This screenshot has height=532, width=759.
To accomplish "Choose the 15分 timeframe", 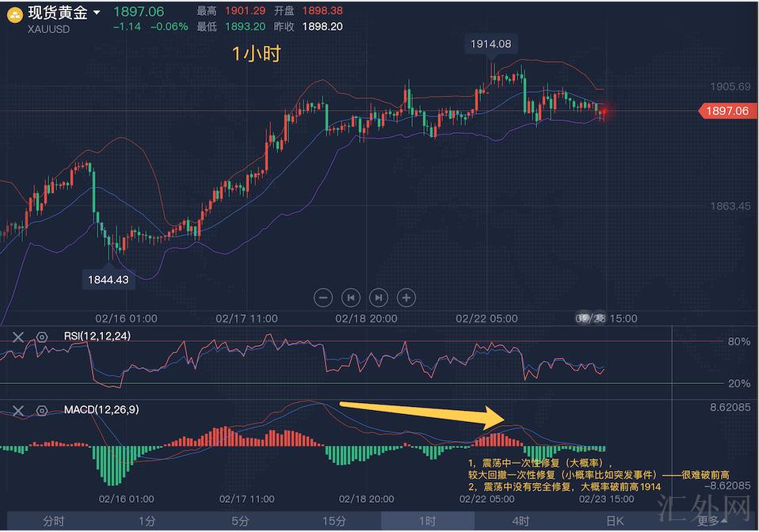I will [334, 521].
